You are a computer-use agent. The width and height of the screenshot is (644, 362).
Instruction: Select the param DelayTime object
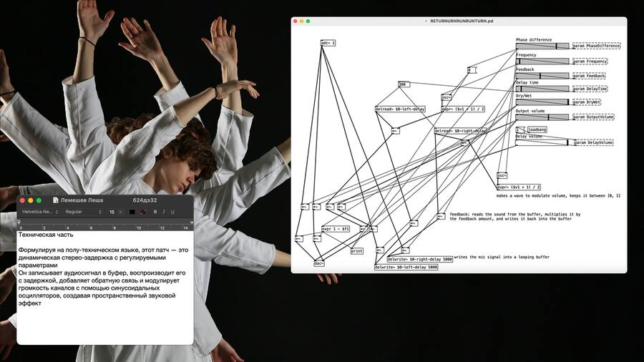590,89
